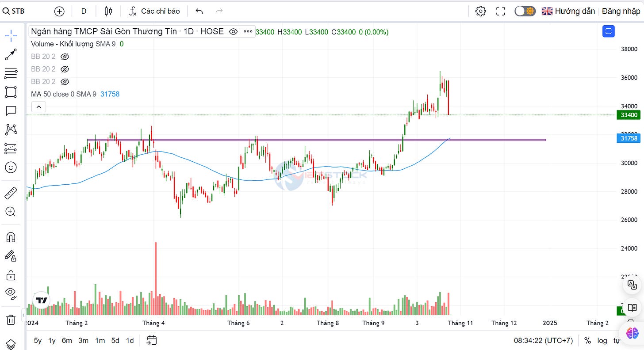Toggle lock all drawing tools
This screenshot has width=644, height=350.
(11, 275)
